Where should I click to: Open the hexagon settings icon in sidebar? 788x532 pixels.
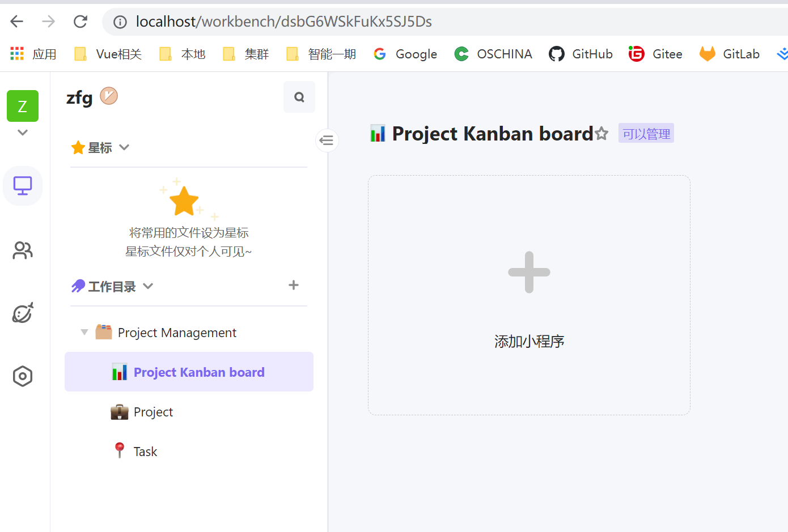click(23, 376)
